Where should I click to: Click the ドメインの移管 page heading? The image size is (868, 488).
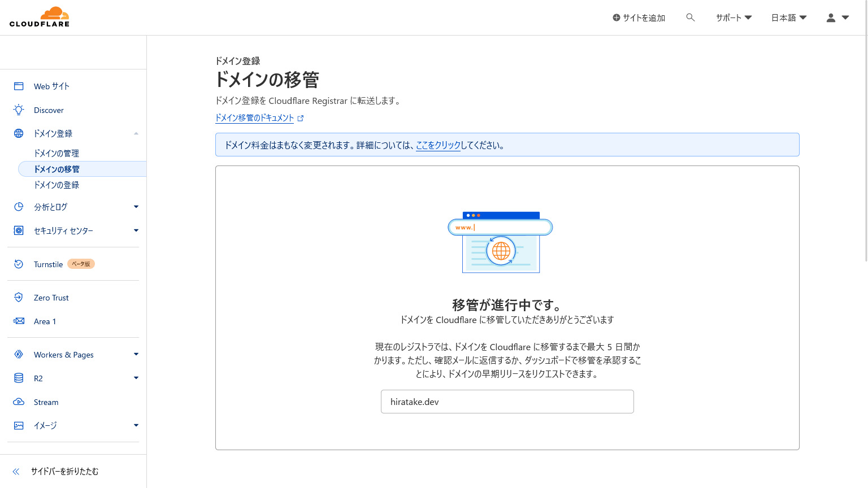267,80
